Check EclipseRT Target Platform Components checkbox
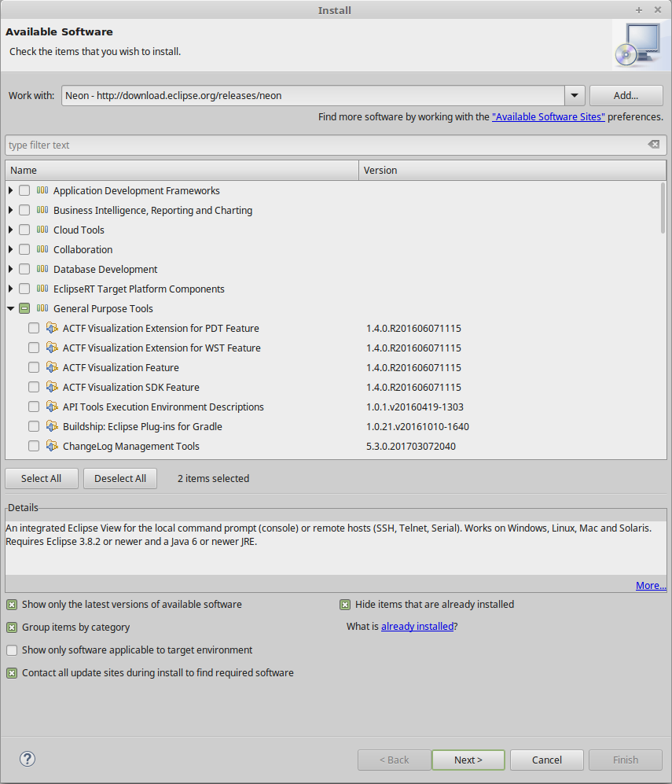The width and height of the screenshot is (672, 784). [24, 289]
